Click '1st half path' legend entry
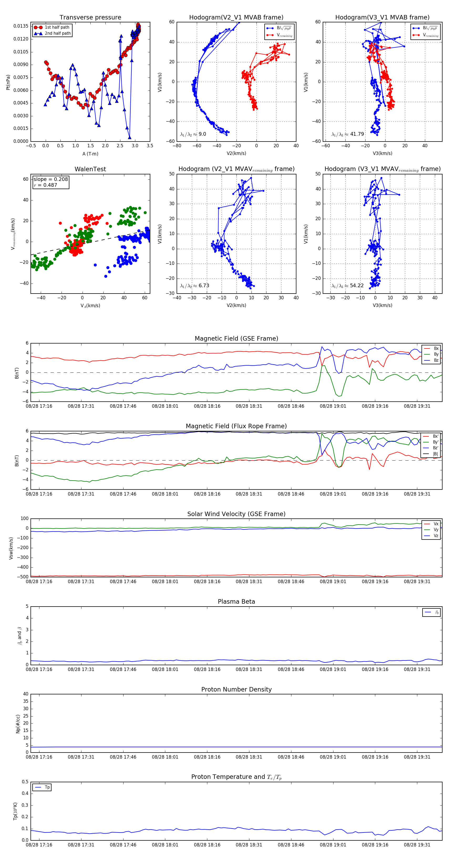Viewport: 473px width, 868px height. [52, 27]
